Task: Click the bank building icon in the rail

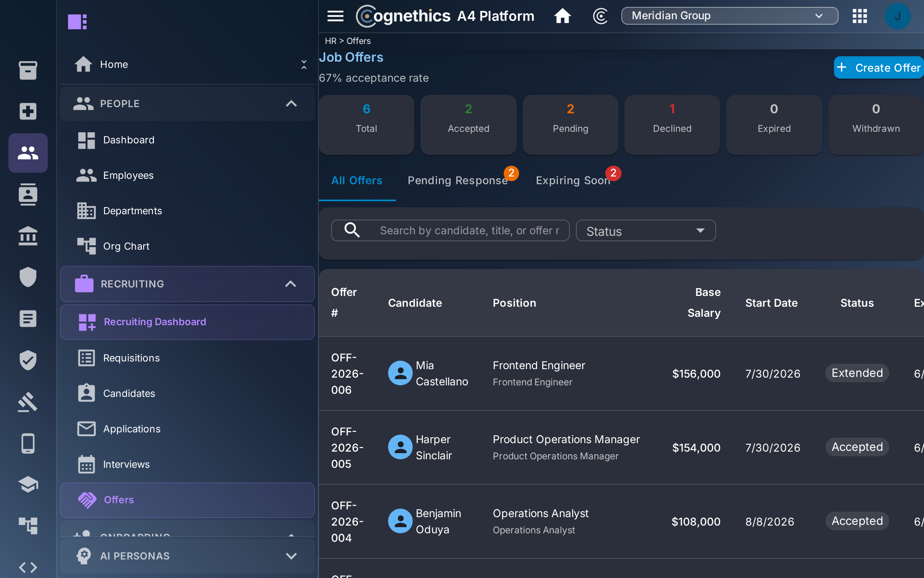Action: pyautogui.click(x=28, y=235)
